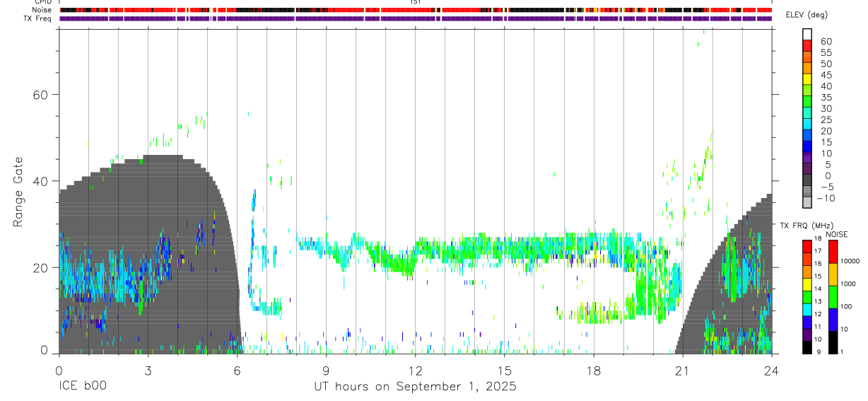Viewport: 868px width, 401px height.
Task: Click the cyan segment of the TX FRQ color bar
Action: click(x=807, y=309)
